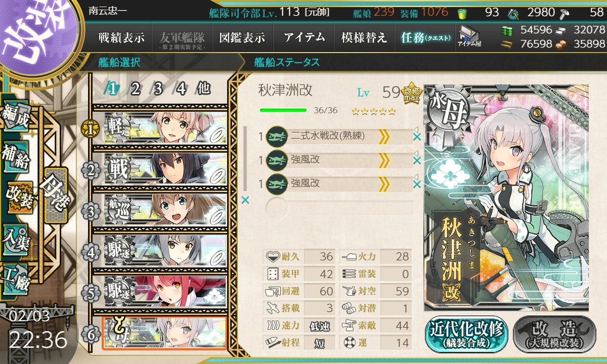Switch to fleet 4 tab
The width and height of the screenshot is (607, 364).
coord(181,88)
